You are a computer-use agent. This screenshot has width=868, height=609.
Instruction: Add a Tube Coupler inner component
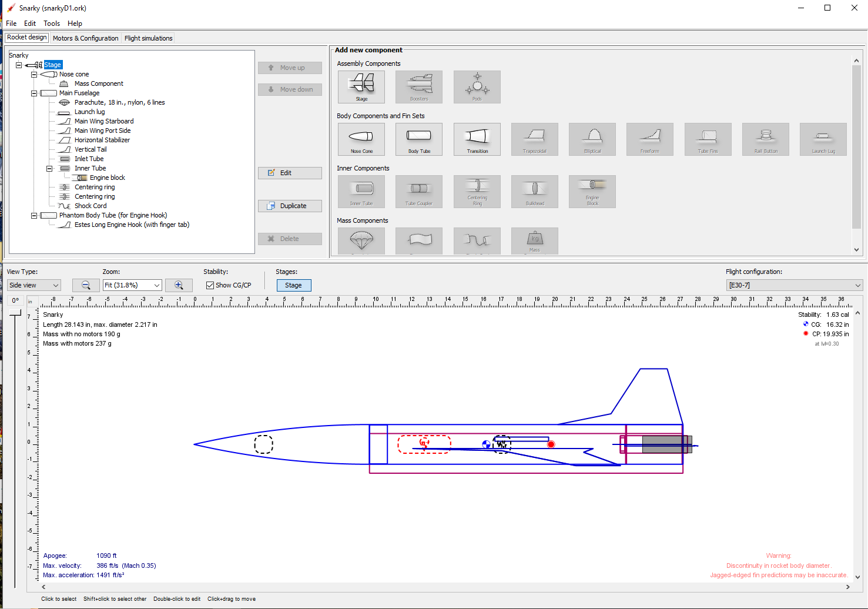pos(418,192)
